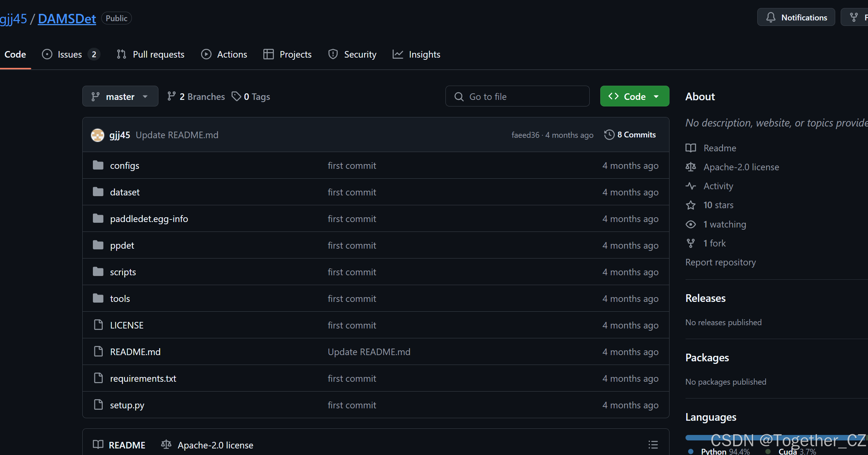Switch to the Issues tab
The image size is (868, 455).
[70, 54]
